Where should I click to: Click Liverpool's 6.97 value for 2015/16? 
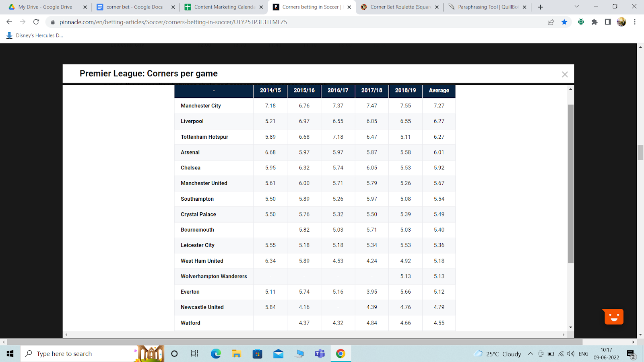(304, 121)
